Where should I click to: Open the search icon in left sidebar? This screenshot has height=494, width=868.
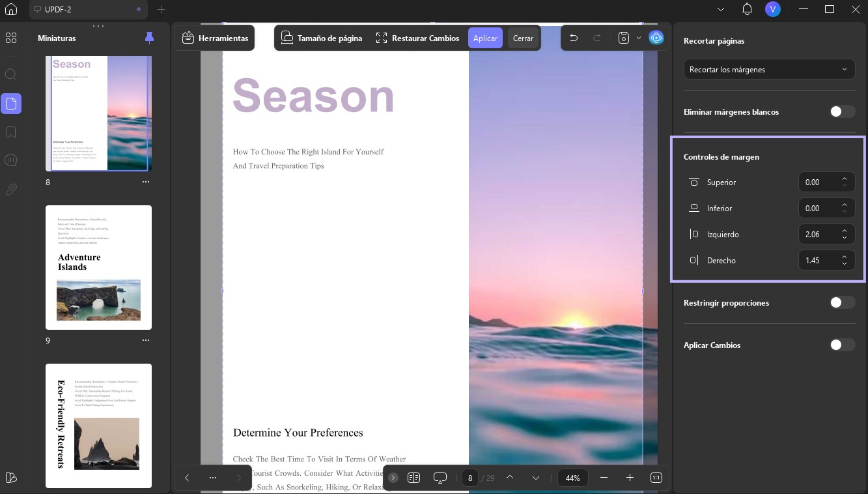click(11, 74)
